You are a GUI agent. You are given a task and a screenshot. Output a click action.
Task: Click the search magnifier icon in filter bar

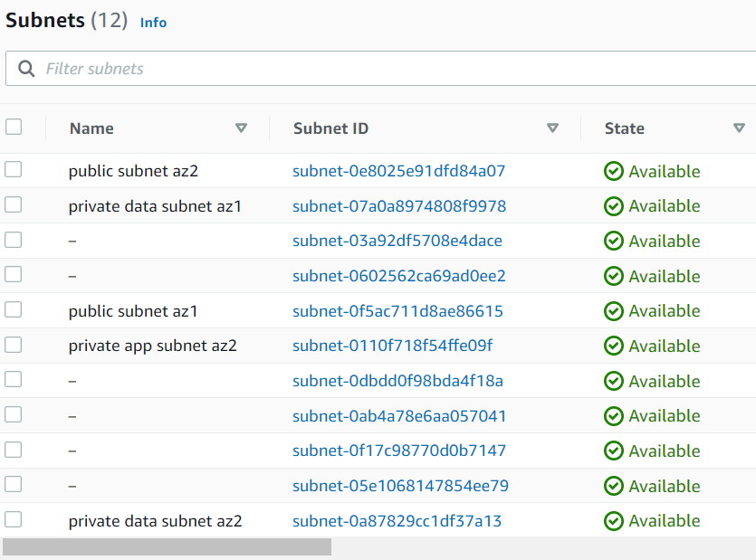coord(25,68)
